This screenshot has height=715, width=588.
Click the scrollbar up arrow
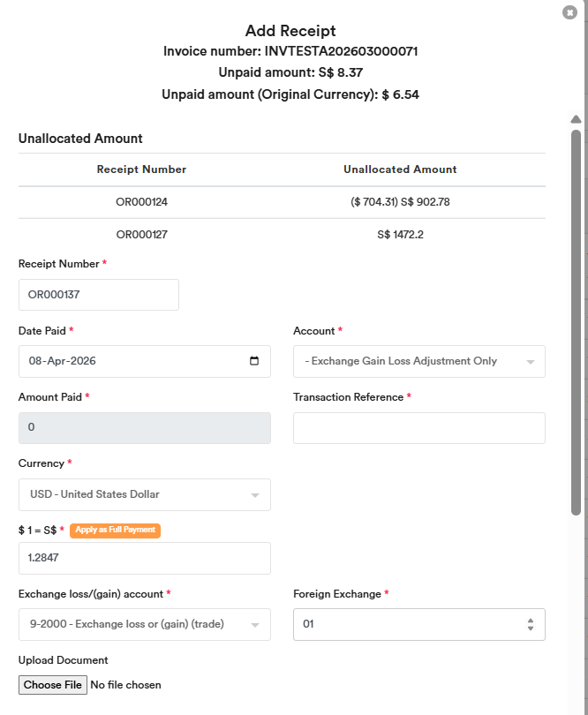576,119
